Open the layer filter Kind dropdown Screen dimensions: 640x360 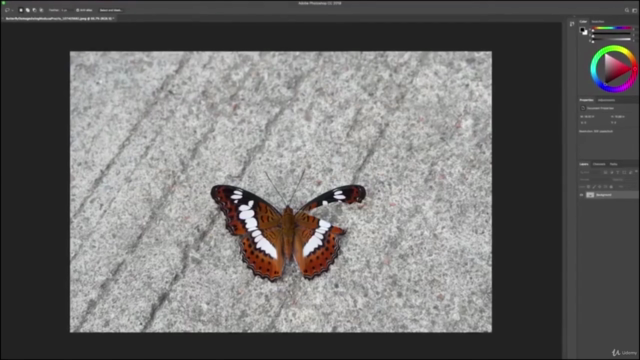click(x=591, y=172)
